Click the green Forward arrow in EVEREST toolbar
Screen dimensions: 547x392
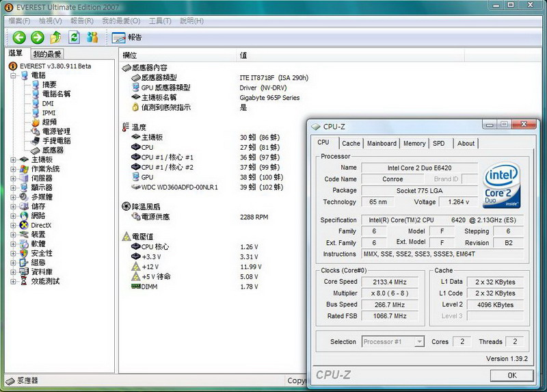tap(38, 38)
